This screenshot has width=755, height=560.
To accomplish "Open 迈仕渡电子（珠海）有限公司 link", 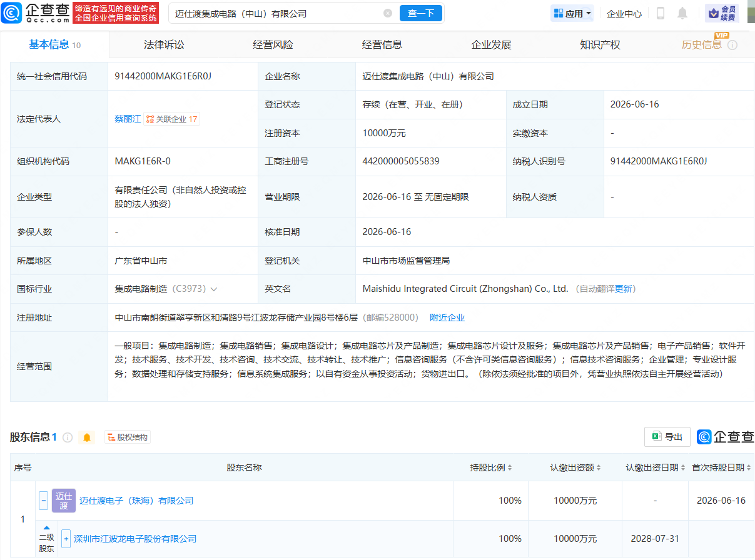I will [x=136, y=501].
